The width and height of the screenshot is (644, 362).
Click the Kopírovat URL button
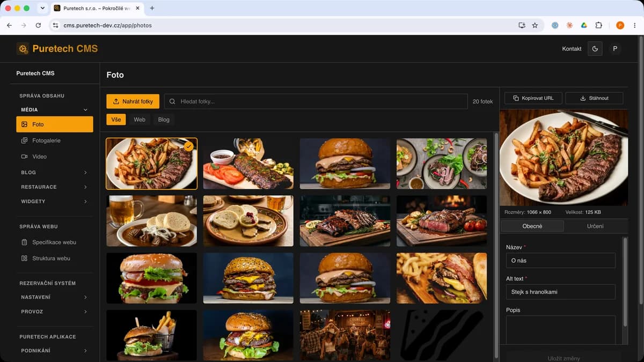[x=533, y=98]
